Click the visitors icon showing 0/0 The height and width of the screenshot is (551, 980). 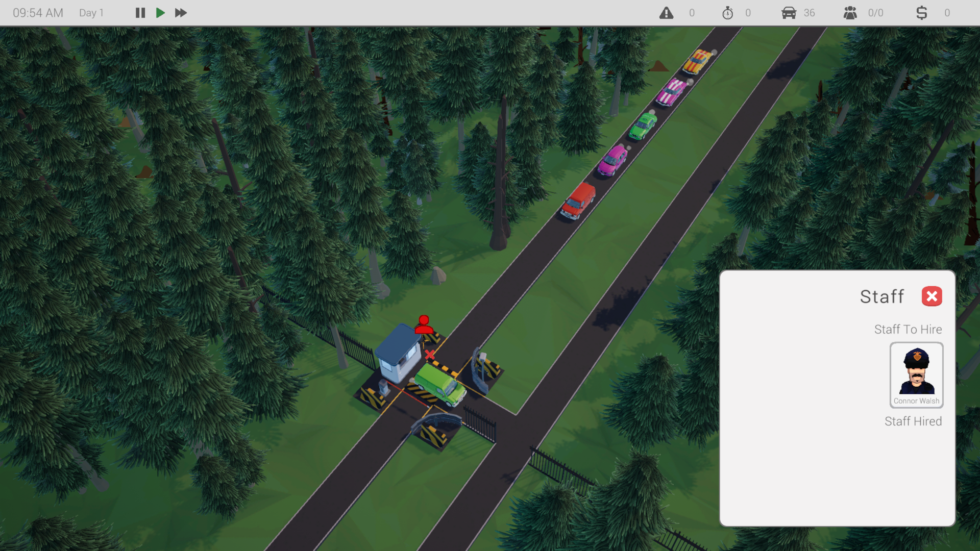tap(850, 13)
